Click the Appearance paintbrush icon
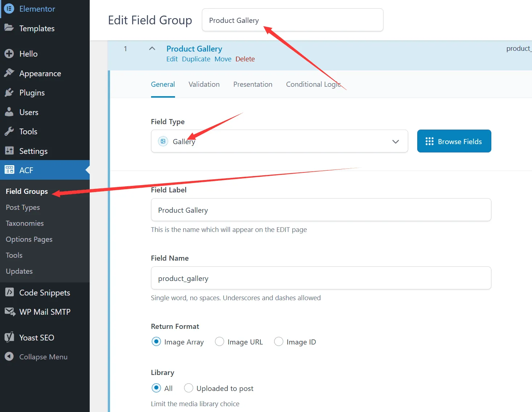532x412 pixels. pos(9,73)
